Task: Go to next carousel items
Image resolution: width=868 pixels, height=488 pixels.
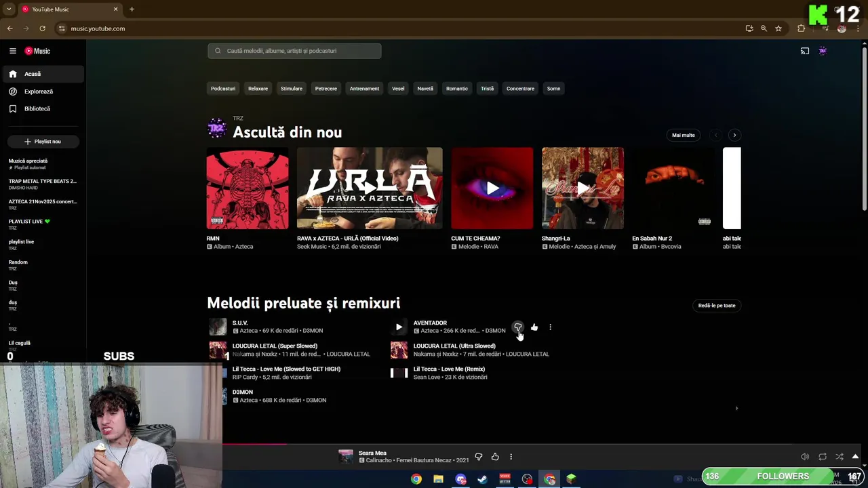Action: pos(734,135)
